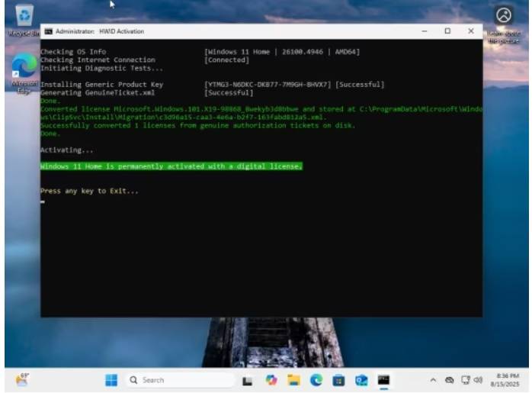This screenshot has height=393, width=532.
Task: Click 'Generating GenuineTicket.xml' line
Action: tap(98, 93)
